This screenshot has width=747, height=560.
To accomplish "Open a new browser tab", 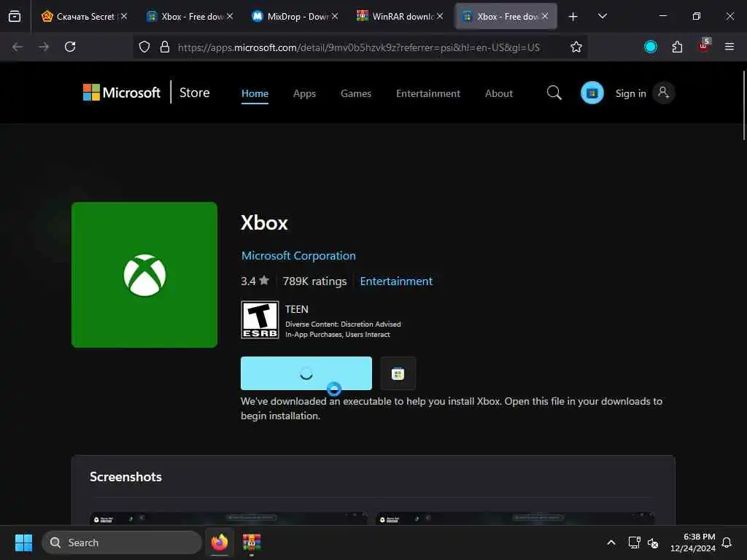I will pyautogui.click(x=573, y=17).
